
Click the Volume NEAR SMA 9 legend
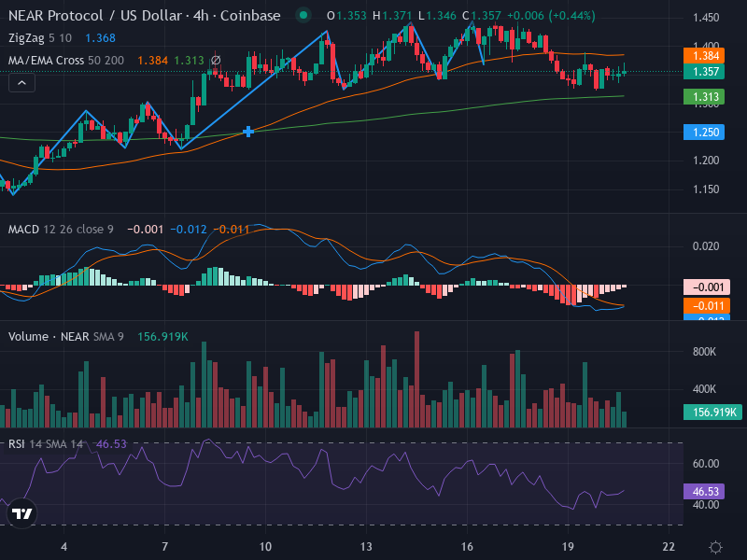tap(66, 337)
